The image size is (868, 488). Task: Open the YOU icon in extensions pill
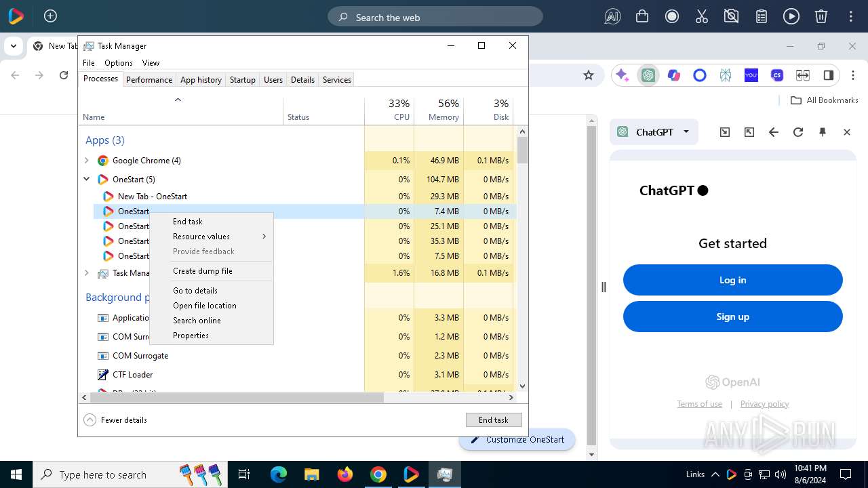(x=751, y=75)
